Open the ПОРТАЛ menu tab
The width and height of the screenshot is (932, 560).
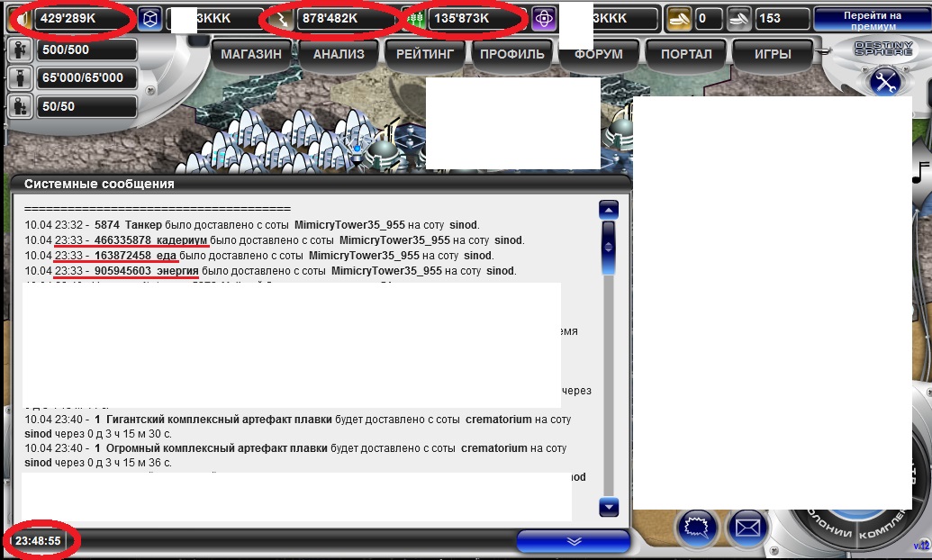point(686,54)
